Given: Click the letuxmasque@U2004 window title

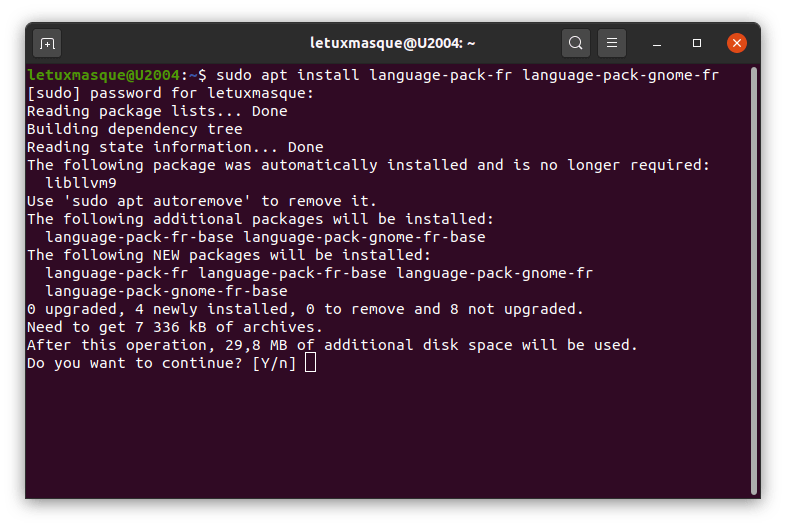Looking at the screenshot, I should coord(392,43).
